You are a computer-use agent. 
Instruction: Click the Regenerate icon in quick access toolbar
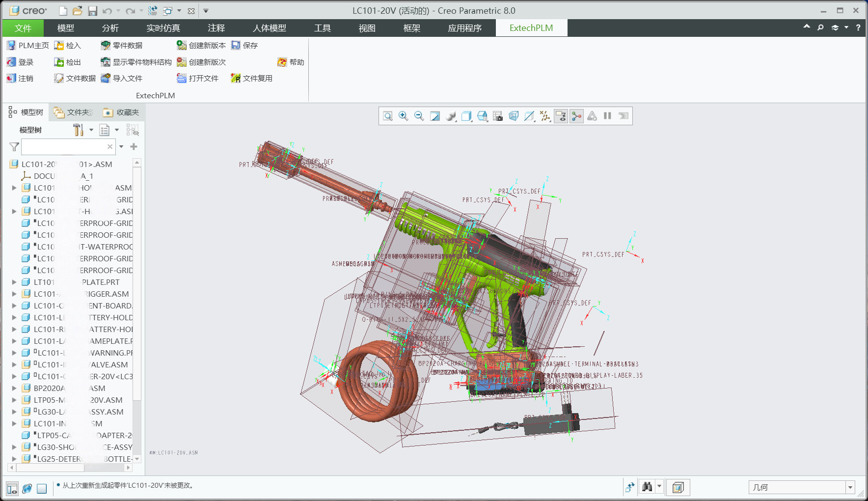point(153,11)
